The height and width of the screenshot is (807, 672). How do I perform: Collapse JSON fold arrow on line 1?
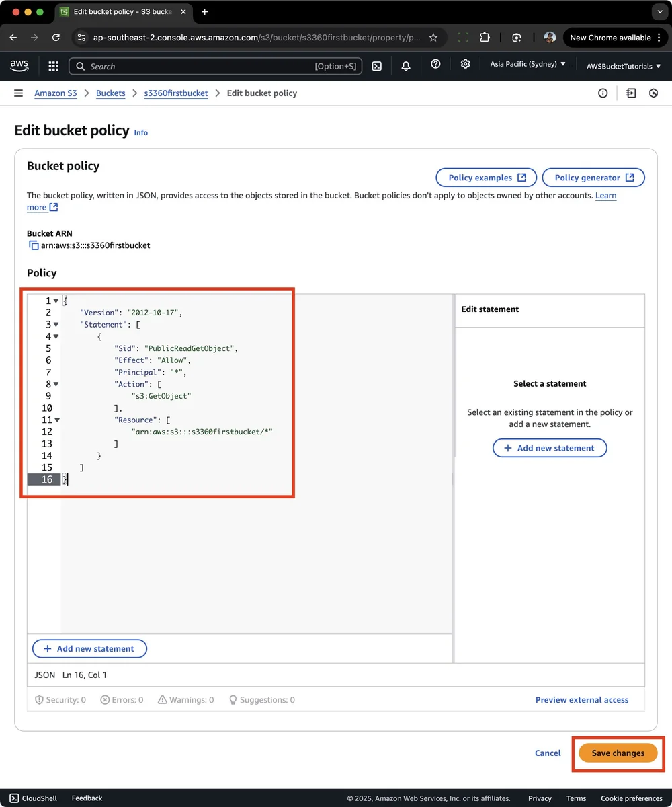[56, 301]
